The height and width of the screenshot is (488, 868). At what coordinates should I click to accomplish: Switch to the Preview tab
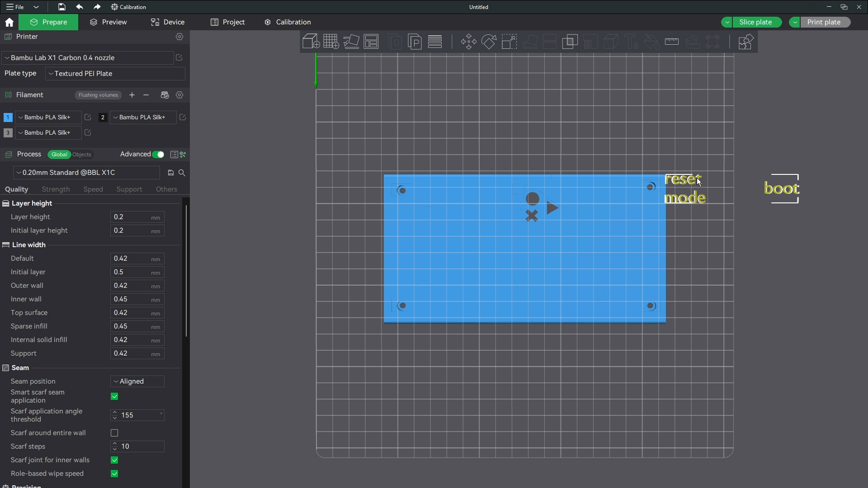108,22
